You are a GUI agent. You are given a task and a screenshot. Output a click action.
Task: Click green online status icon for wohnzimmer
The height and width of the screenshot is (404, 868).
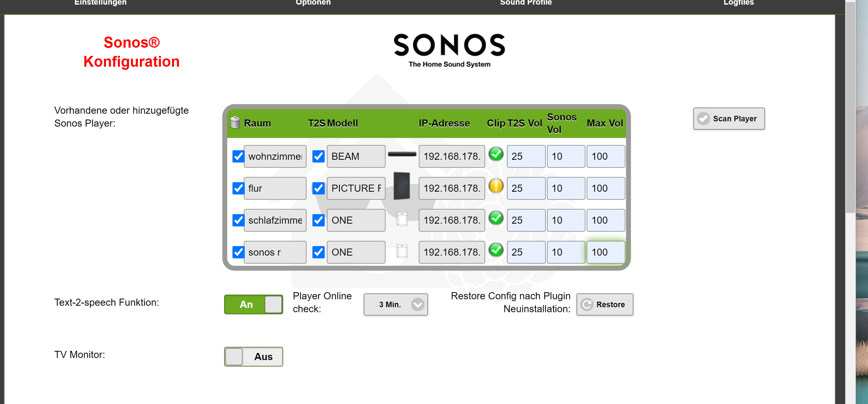496,155
